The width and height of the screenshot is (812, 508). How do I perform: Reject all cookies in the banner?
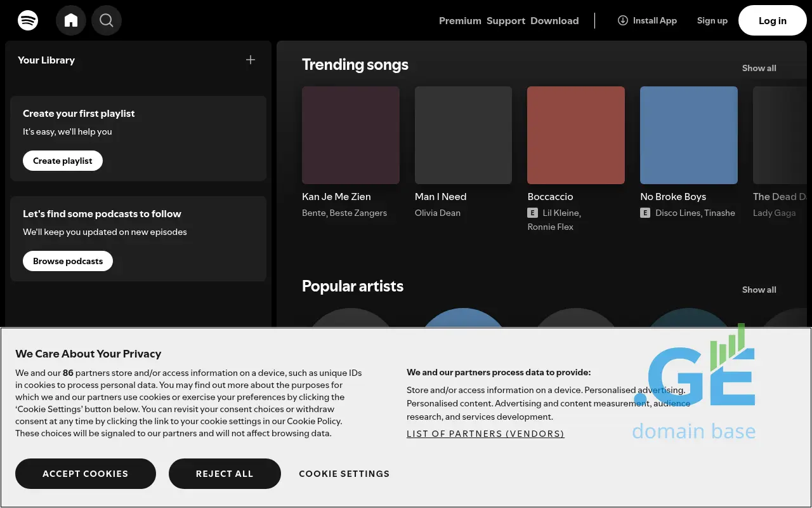coord(225,474)
